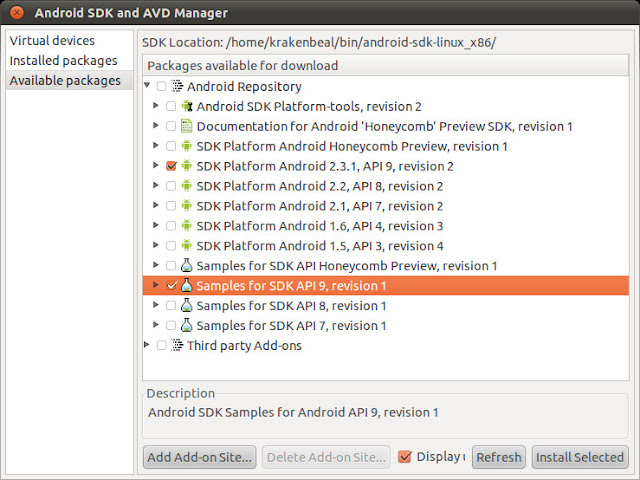
Task: Uncheck Samples for SDK API 9 checkbox
Action: tap(171, 285)
